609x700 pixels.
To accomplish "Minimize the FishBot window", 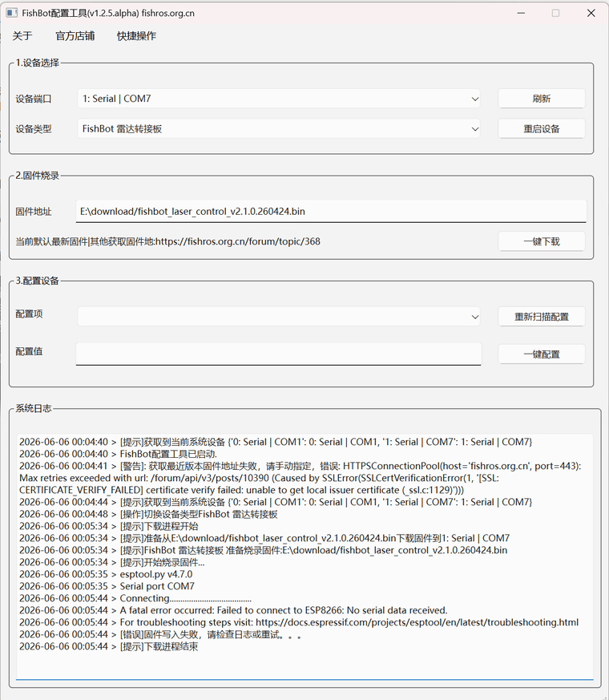I will 521,13.
